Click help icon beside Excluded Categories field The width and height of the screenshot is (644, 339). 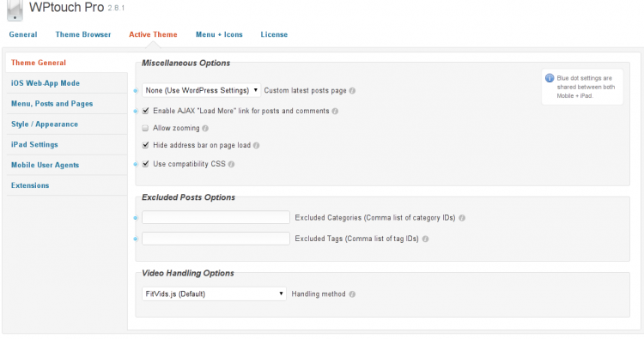(462, 218)
